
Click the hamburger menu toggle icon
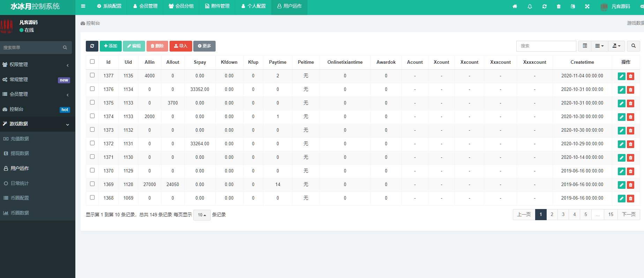(83, 6)
